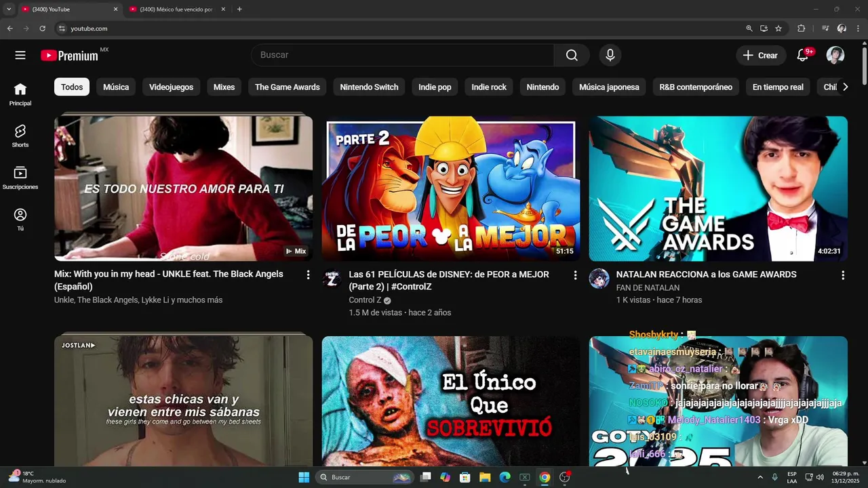Open options for NATALAN REACCIONA video
This screenshot has width=868, height=488.
843,275
